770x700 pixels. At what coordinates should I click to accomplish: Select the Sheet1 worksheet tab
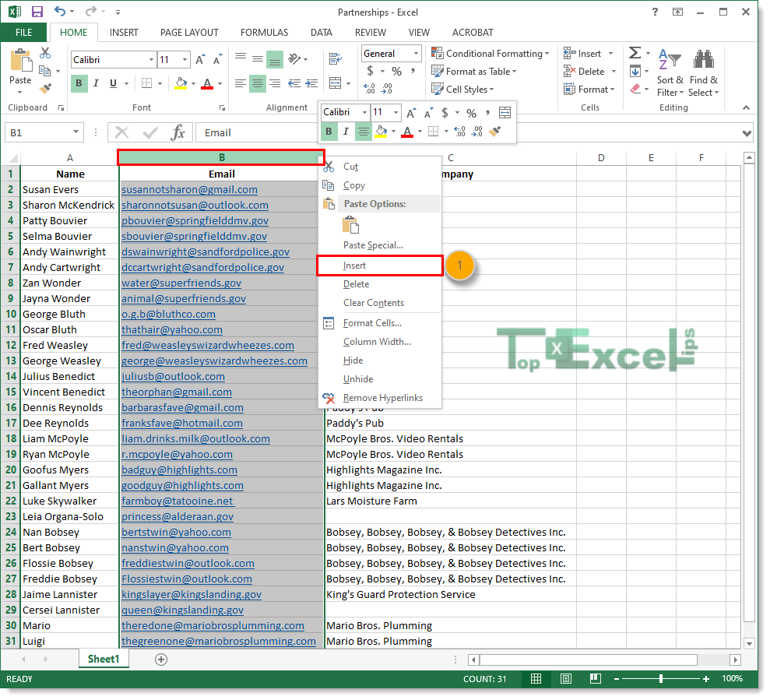[104, 660]
